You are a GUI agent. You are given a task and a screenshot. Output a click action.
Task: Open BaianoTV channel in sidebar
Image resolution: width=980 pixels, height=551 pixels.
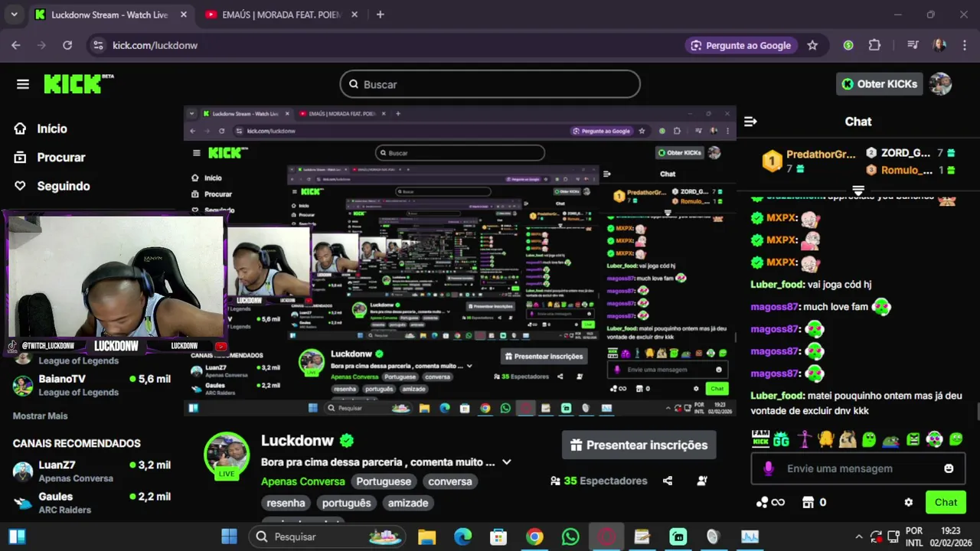click(92, 385)
